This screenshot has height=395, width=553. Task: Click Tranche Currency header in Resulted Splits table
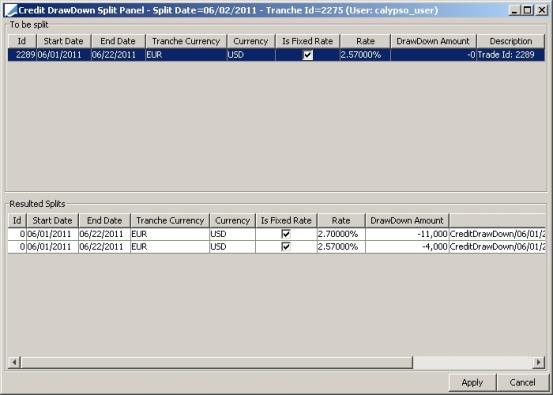tap(170, 220)
